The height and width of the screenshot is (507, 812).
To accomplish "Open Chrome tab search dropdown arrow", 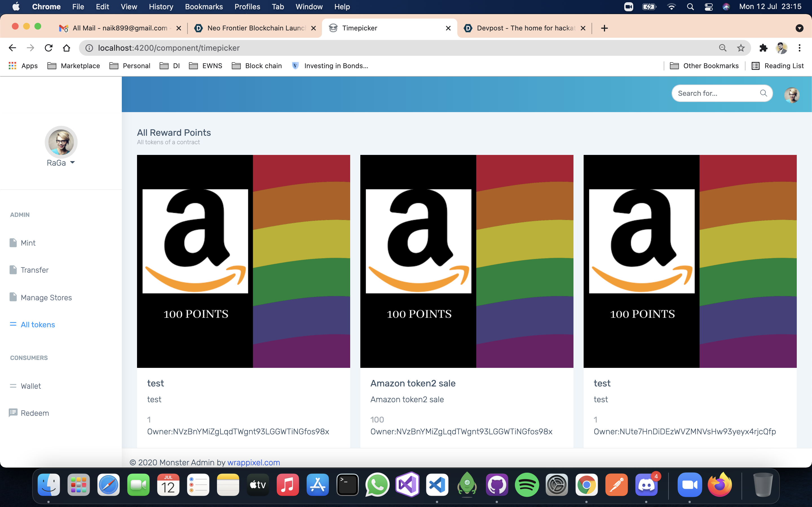I will coord(800,28).
